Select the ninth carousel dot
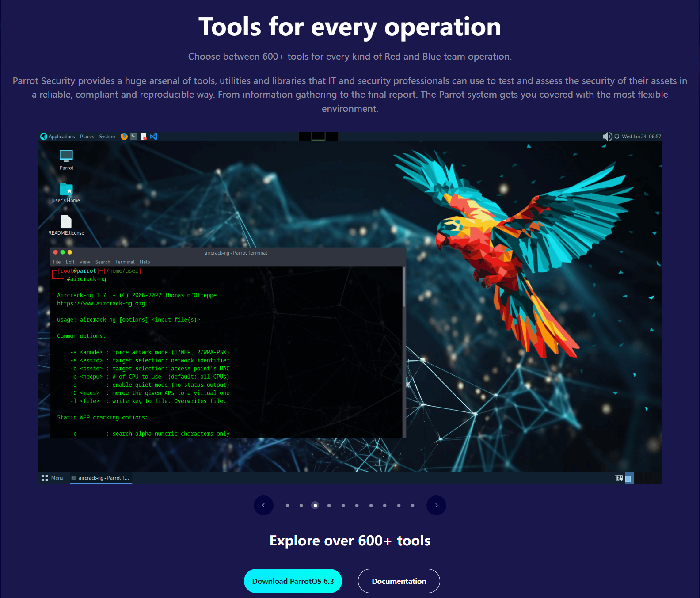 coord(399,505)
